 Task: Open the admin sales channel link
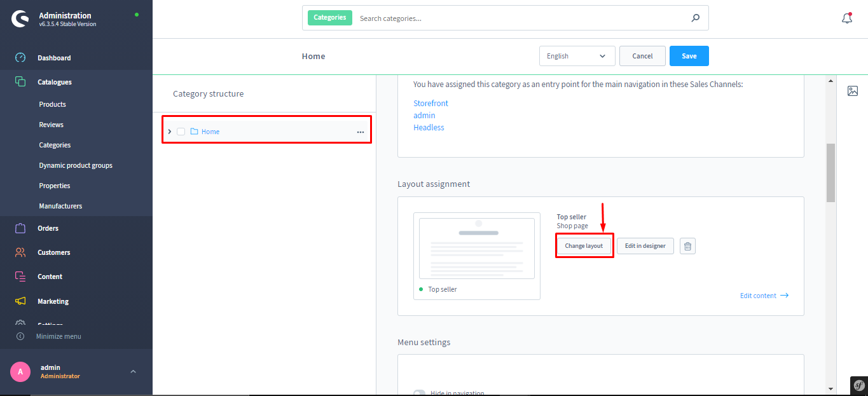pyautogui.click(x=424, y=115)
